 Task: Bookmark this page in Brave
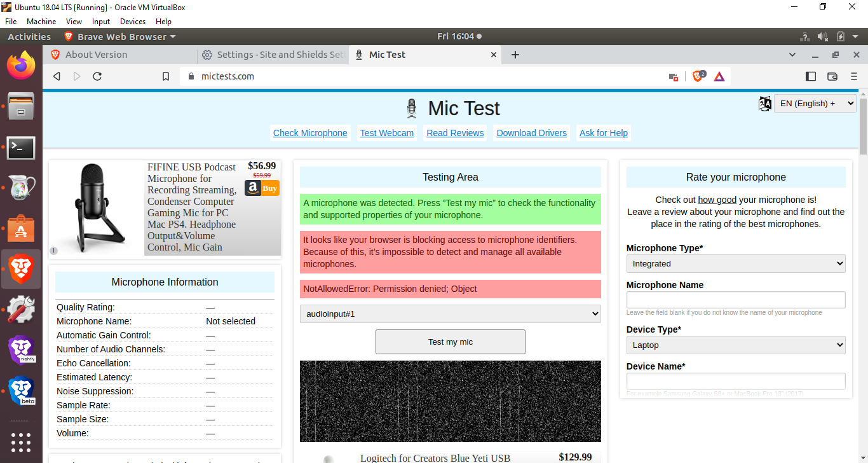point(166,76)
